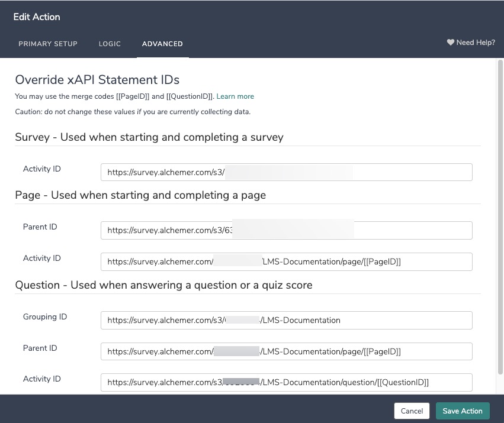Click the Page section Parent ID field
Viewport: 504px width, 423px height.
(x=286, y=230)
